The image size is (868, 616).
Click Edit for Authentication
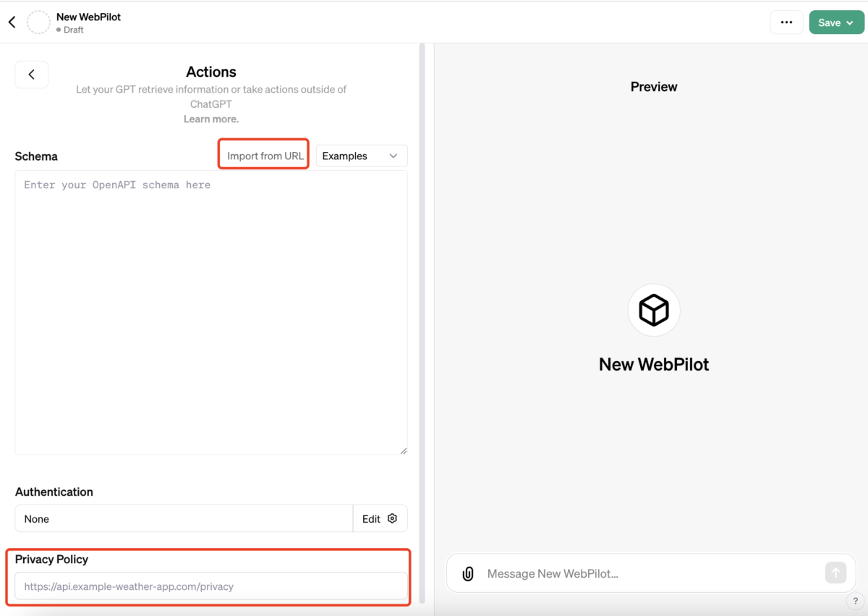tap(371, 518)
